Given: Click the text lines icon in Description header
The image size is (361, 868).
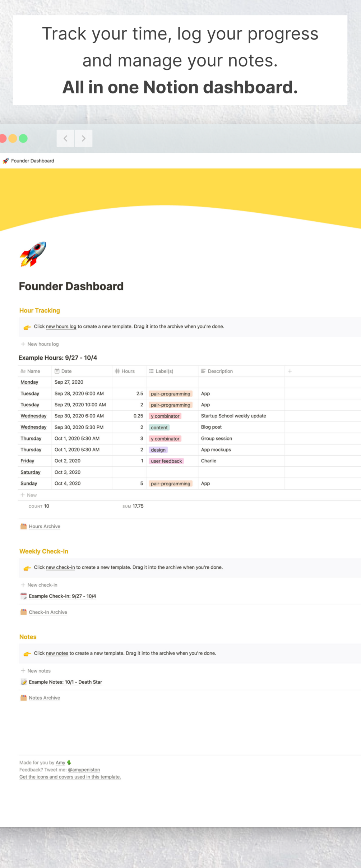Looking at the screenshot, I should pos(203,371).
